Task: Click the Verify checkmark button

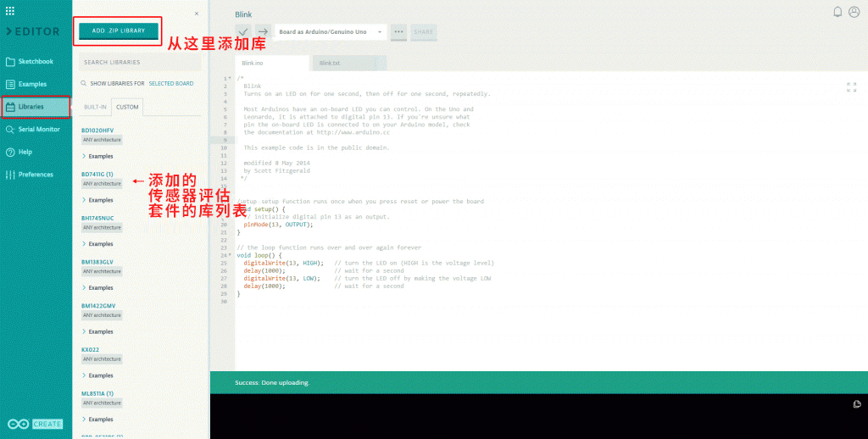Action: coord(243,32)
